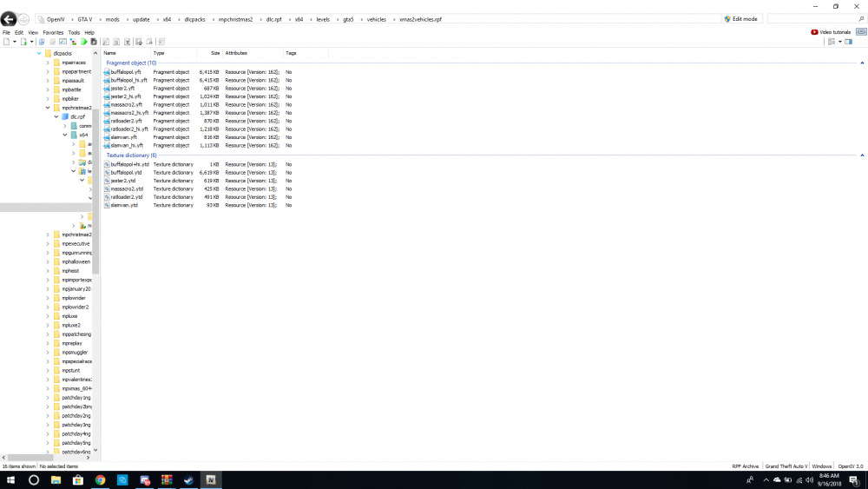Screen dimensions: 868x489
Task: Go back with the black arrow button
Action: (9, 19)
